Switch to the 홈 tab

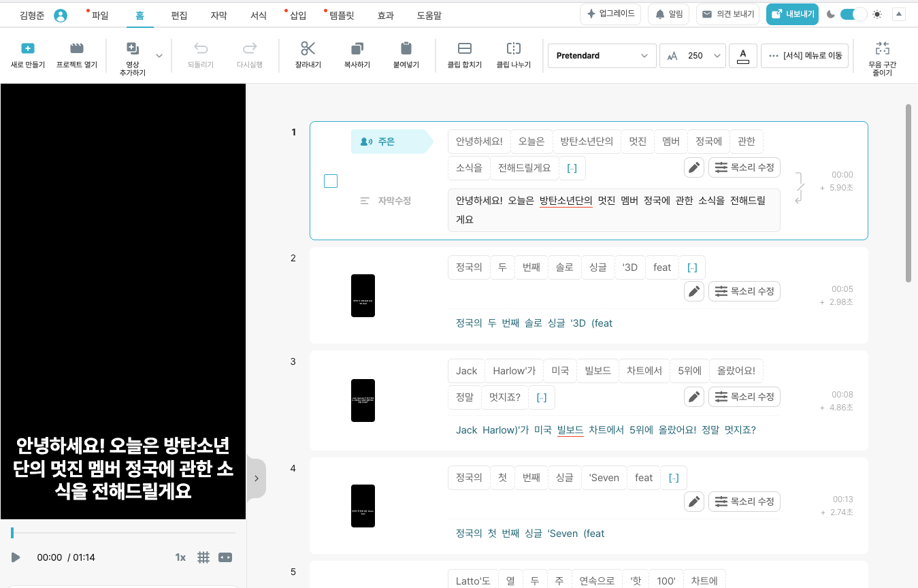(140, 15)
